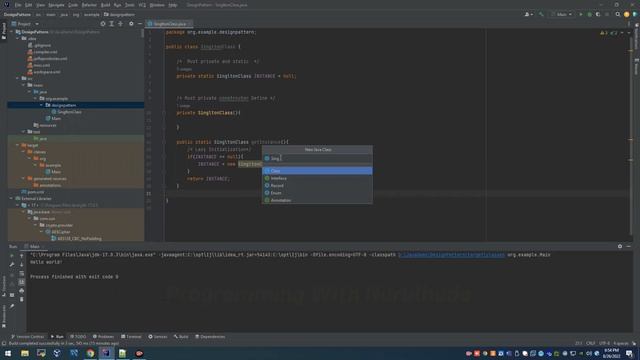
Task: Click Select Opened File target icon
Action: point(103,24)
